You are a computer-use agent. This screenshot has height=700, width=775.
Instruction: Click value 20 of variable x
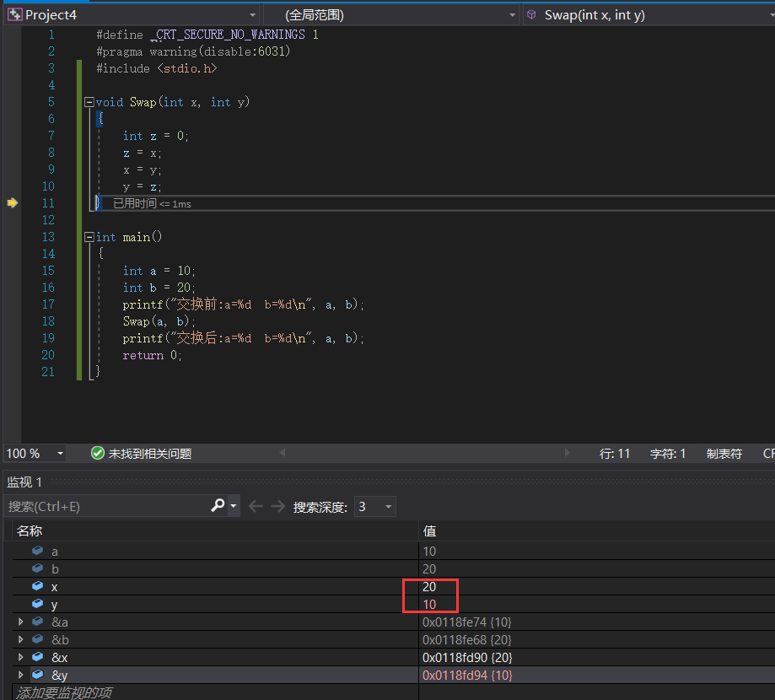429,587
